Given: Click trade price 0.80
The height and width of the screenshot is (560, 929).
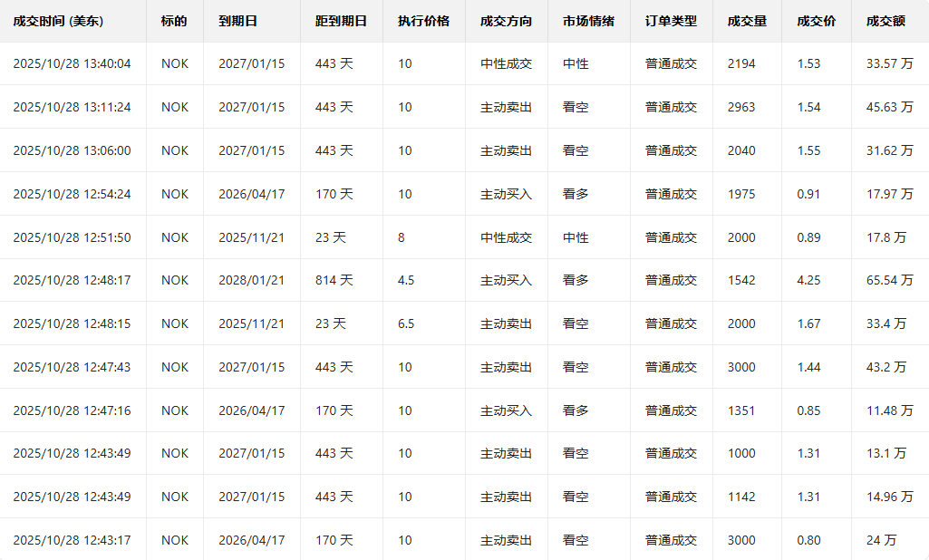Looking at the screenshot, I should tap(808, 540).
